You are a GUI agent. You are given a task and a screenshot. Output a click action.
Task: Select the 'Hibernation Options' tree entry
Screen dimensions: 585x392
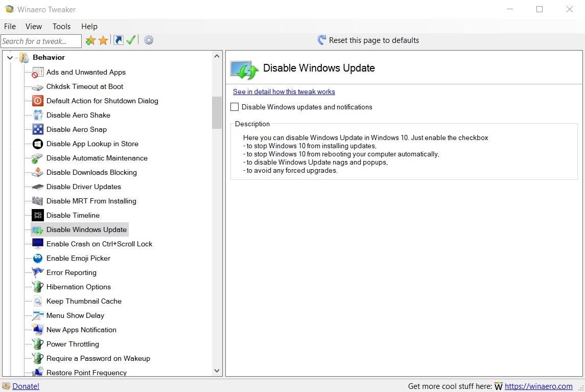tap(79, 287)
